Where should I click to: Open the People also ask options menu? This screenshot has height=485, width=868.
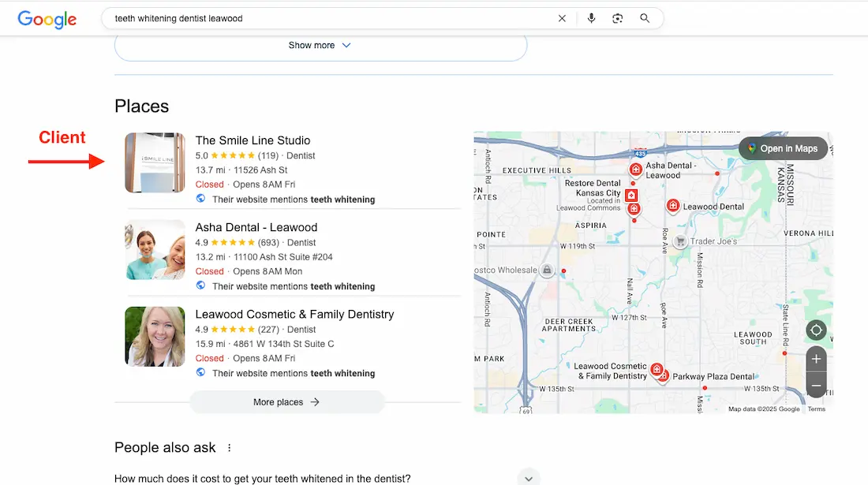229,448
